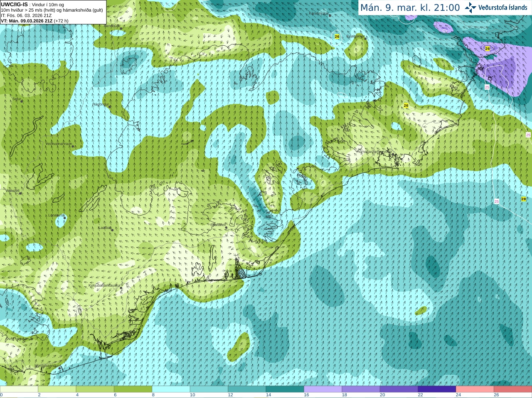The width and height of the screenshot is (532, 398).
Task: Click the 25 contour label beside the 28 marker
Action: coord(497,201)
